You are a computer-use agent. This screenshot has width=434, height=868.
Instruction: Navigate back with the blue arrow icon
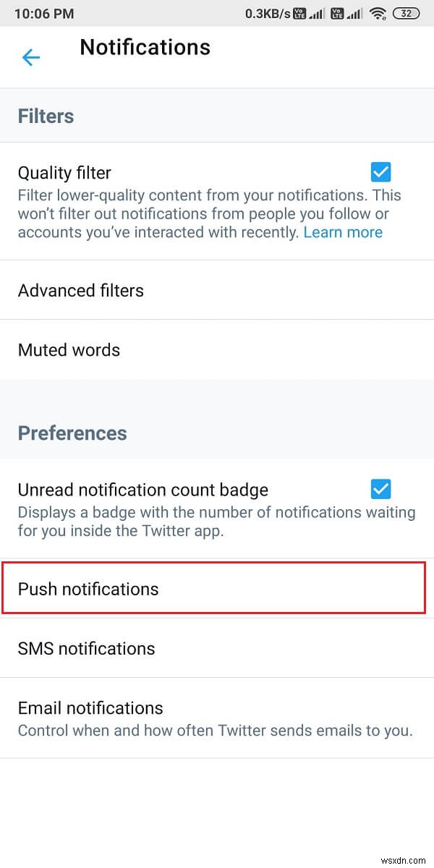point(30,56)
